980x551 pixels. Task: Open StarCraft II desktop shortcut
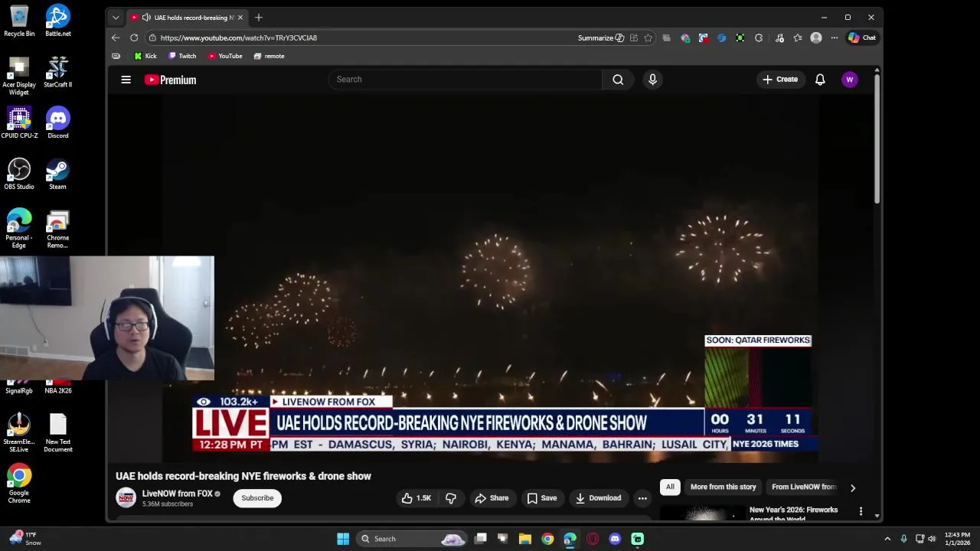pyautogui.click(x=58, y=72)
